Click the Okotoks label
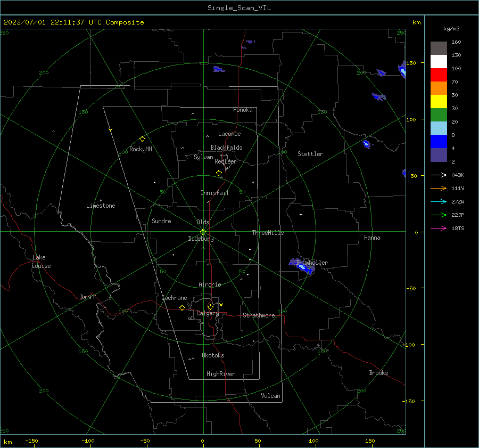This screenshot has width=479, height=448. tap(213, 355)
